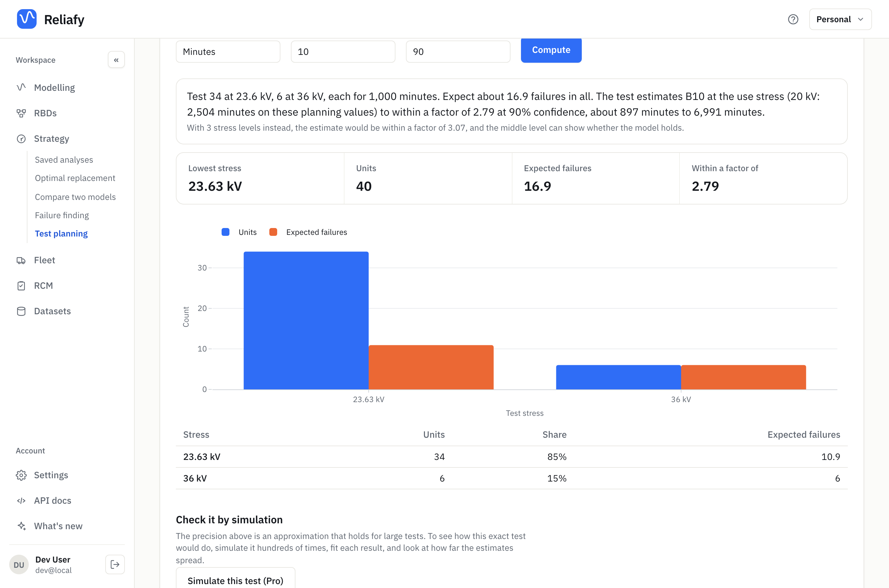The height and width of the screenshot is (588, 889).
Task: Click the What's new sparkle icon
Action: pyautogui.click(x=21, y=526)
